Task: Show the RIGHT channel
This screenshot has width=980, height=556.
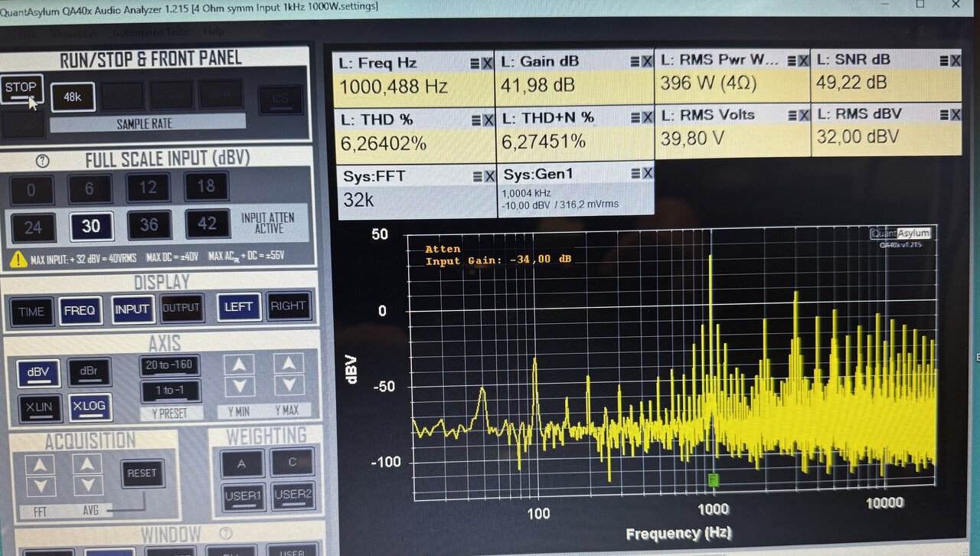Action: [288, 306]
